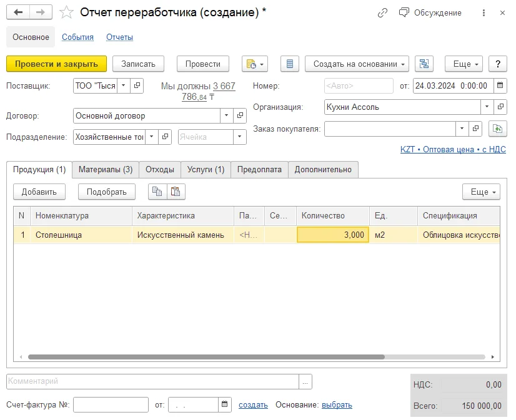
Task: Open the Отчеты link
Action: pos(119,37)
